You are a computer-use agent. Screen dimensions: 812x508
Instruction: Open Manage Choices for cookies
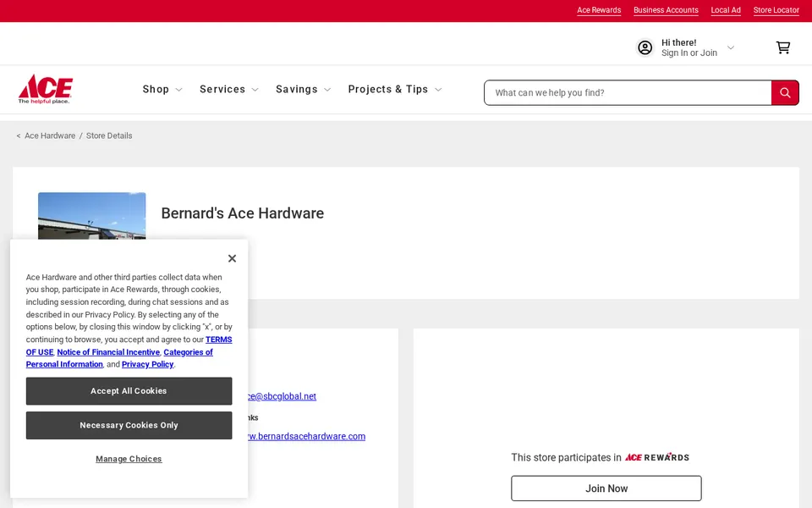coord(129,459)
